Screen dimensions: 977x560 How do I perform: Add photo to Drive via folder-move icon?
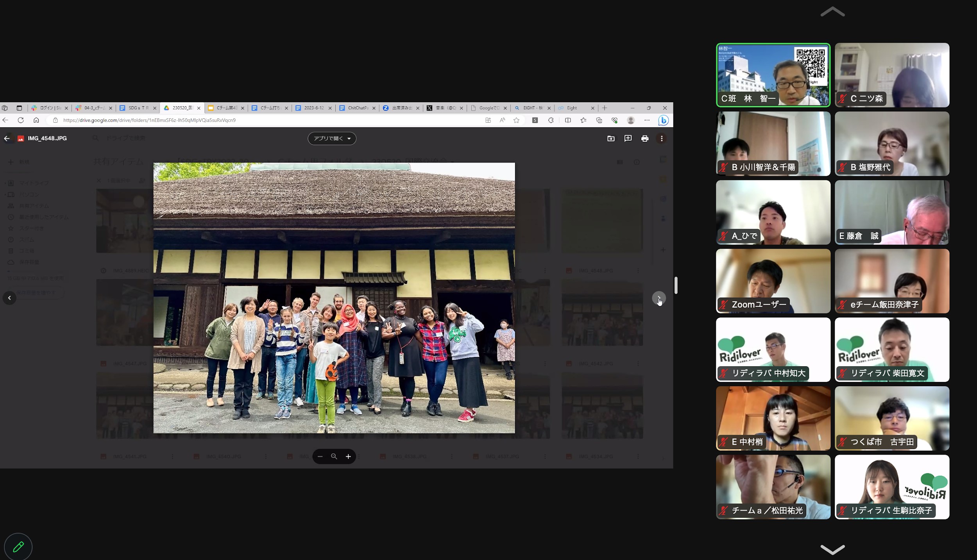[611, 138]
